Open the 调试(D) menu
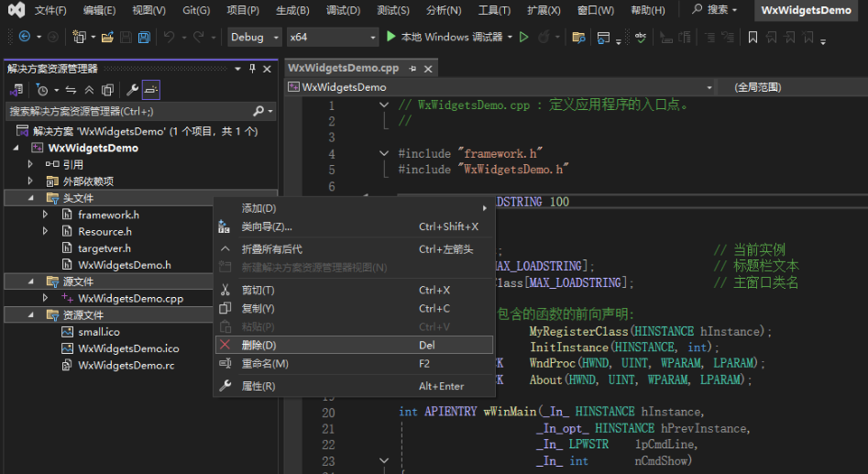Screen dimensions: 868x474 [x=343, y=10]
